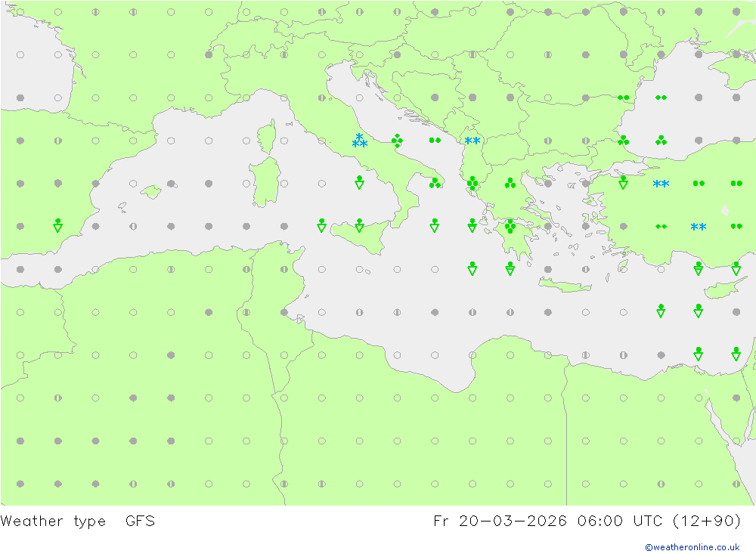
Task: Click the two-dot rain symbol on Romania's coast
Action: [624, 98]
